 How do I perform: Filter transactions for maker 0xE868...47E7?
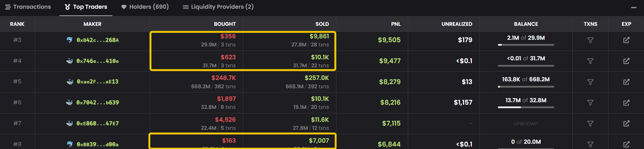click(x=590, y=124)
